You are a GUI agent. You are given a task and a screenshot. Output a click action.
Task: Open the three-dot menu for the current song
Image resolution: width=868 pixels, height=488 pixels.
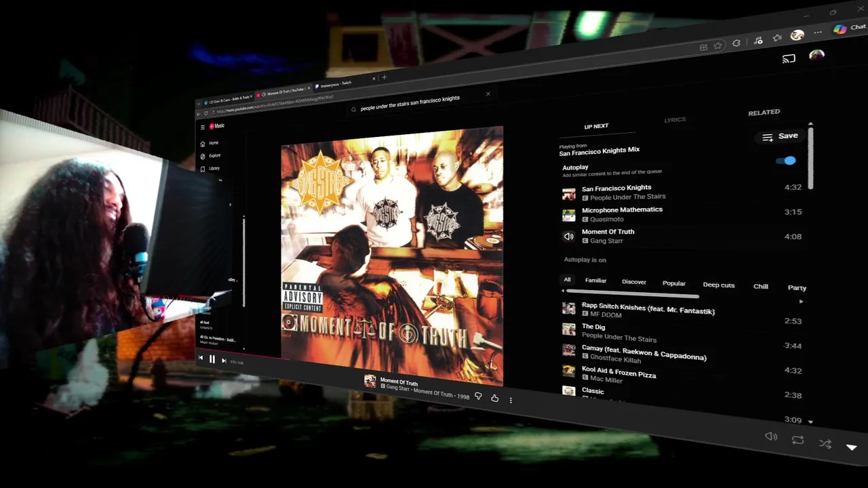[x=511, y=400]
